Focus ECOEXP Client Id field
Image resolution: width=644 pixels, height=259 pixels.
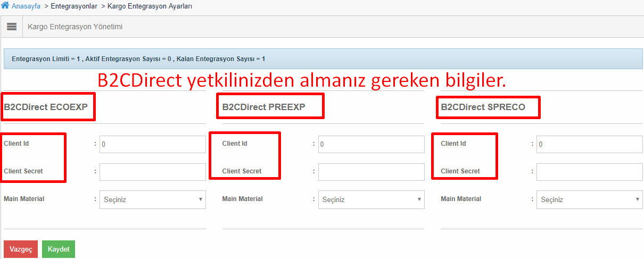point(153,144)
